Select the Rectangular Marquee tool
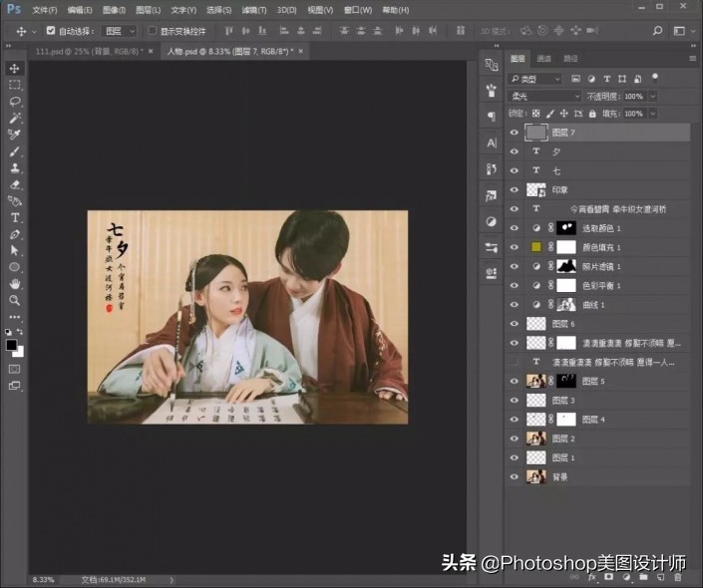This screenshot has height=588, width=703. [x=14, y=85]
